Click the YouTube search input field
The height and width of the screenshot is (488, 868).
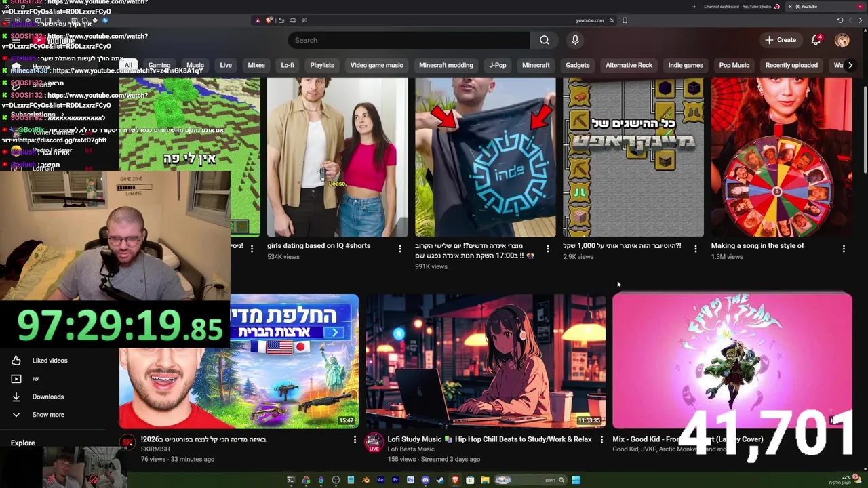pyautogui.click(x=409, y=40)
